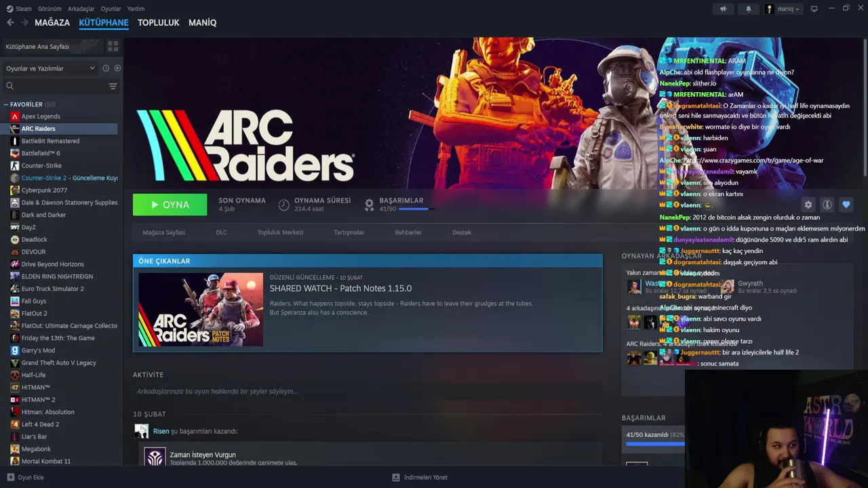Go back with the left arrow
The image size is (868, 488).
[10, 22]
